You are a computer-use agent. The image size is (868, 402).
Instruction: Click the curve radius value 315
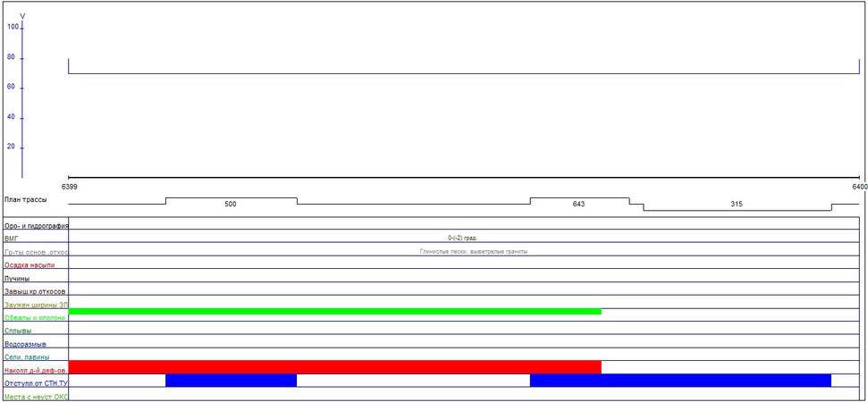pos(737,204)
